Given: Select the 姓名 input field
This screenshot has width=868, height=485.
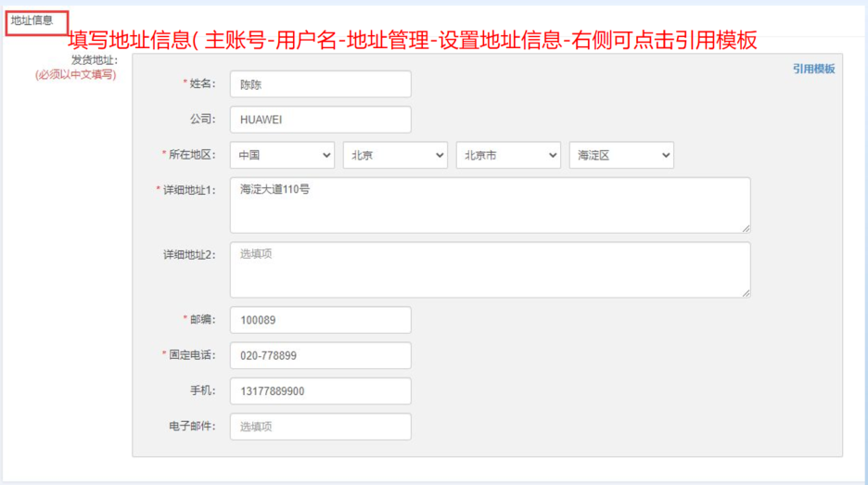Looking at the screenshot, I should tap(321, 84).
